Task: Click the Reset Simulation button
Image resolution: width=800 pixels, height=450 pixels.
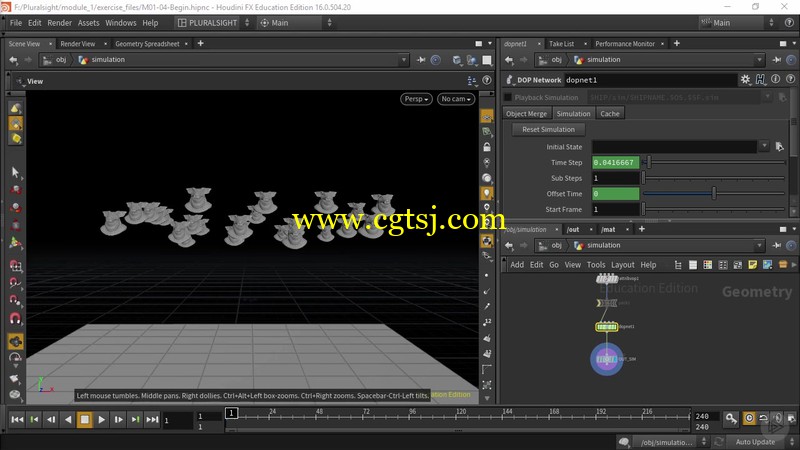Action: pyautogui.click(x=548, y=130)
